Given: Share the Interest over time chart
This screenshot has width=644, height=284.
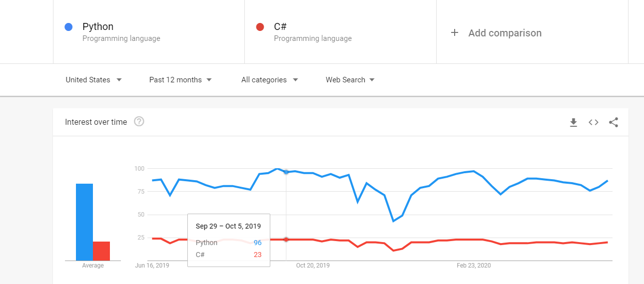Looking at the screenshot, I should pos(614,122).
